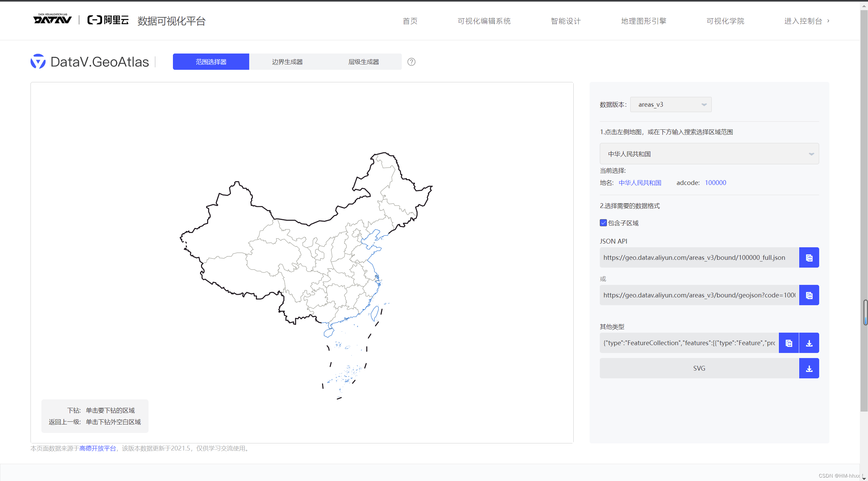Screen dimensions: 868x481
Task: Toggle the 包含子区域 checkbox
Action: click(603, 223)
